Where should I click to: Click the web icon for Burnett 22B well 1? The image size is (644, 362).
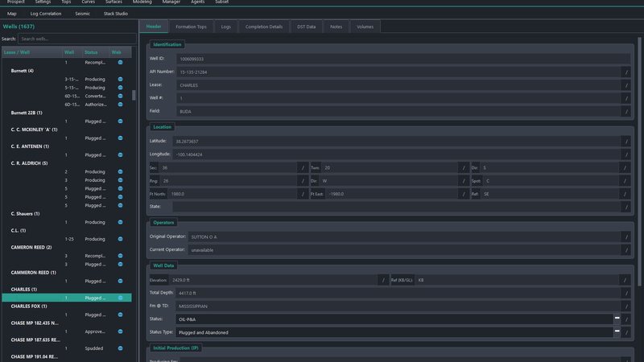(120, 121)
